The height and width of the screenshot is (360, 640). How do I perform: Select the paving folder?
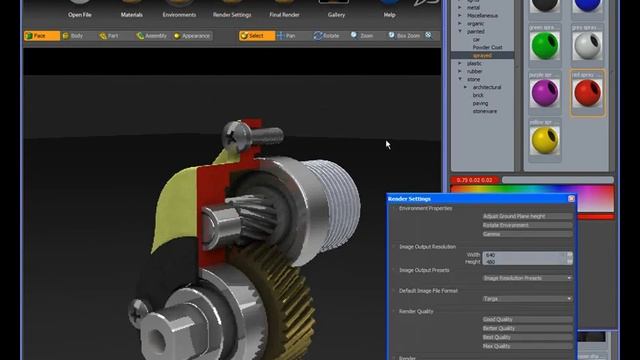pyautogui.click(x=480, y=103)
